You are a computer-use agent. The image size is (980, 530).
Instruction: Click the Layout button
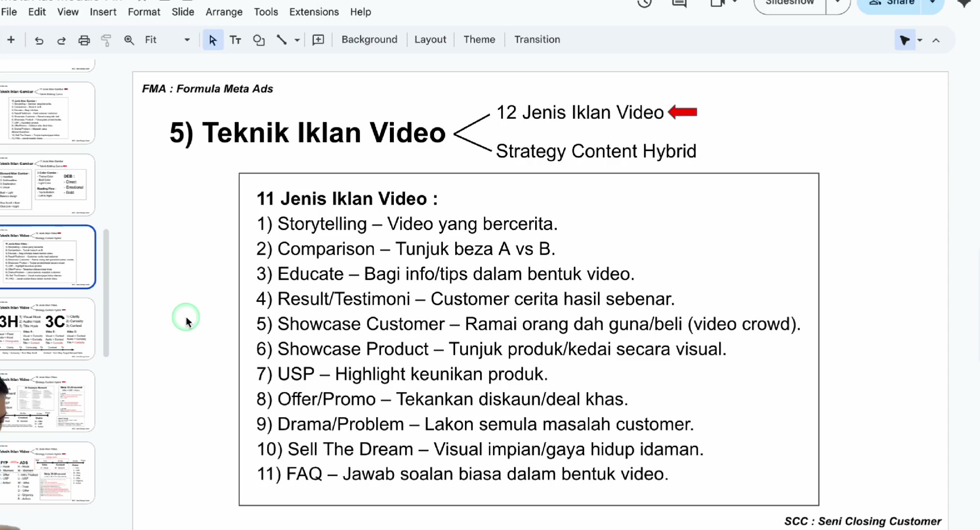point(430,39)
